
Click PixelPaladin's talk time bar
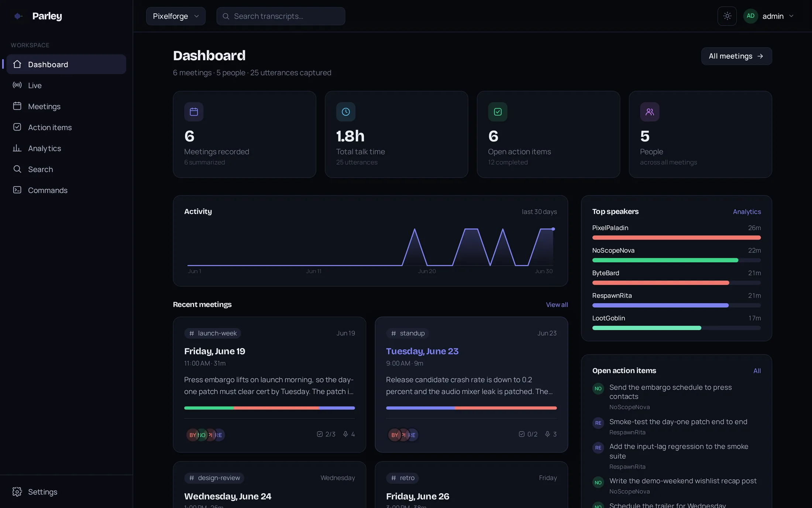click(x=676, y=238)
